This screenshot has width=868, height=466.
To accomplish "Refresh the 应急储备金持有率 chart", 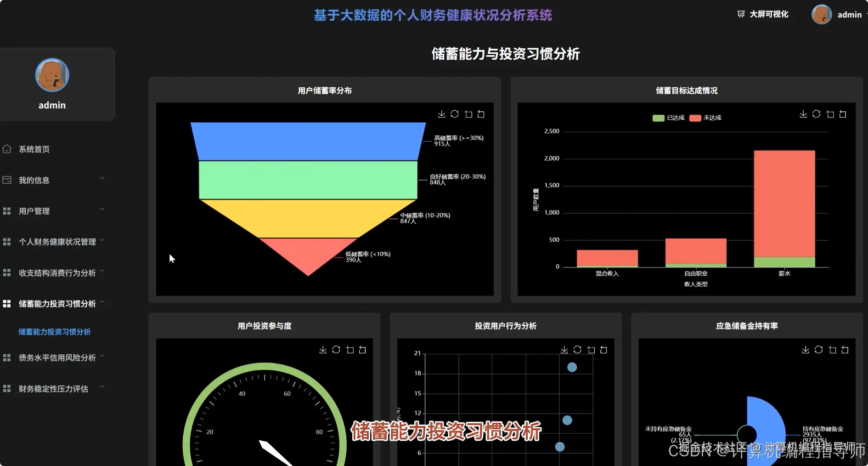I will [818, 349].
